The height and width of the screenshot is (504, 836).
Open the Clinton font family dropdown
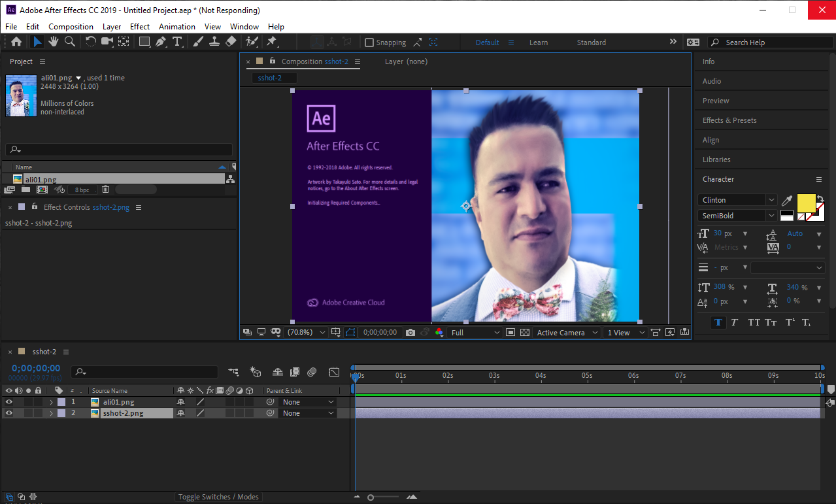(771, 200)
